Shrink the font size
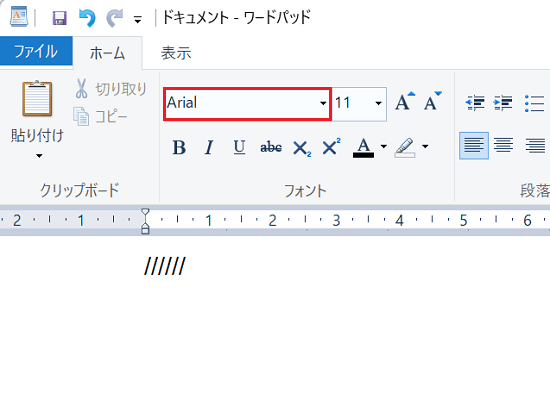Viewport: 550px width, 399px height. coord(432,102)
